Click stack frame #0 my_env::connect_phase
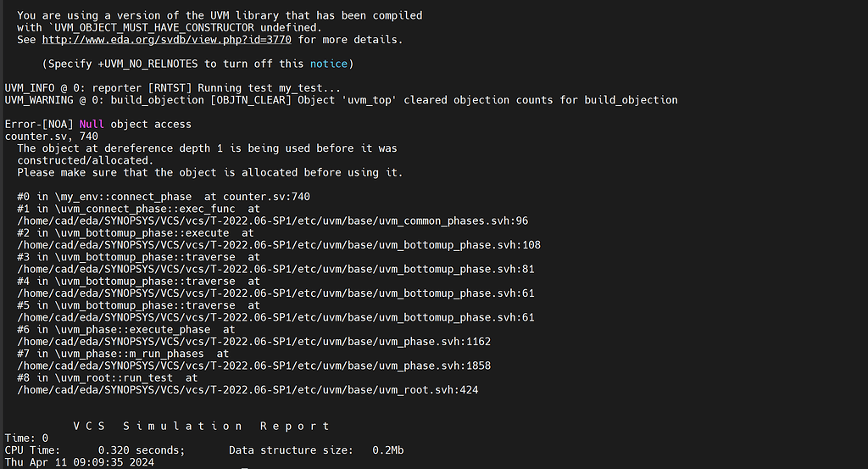 pos(164,197)
